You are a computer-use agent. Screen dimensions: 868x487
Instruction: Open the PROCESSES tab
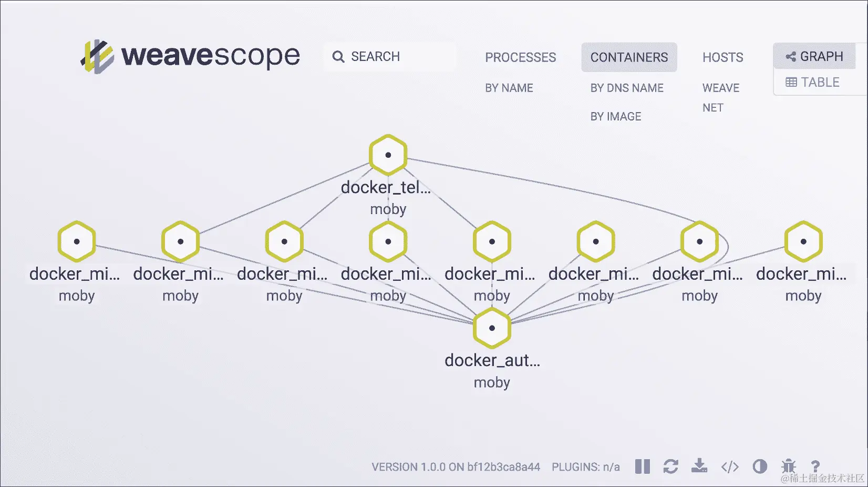(x=521, y=57)
